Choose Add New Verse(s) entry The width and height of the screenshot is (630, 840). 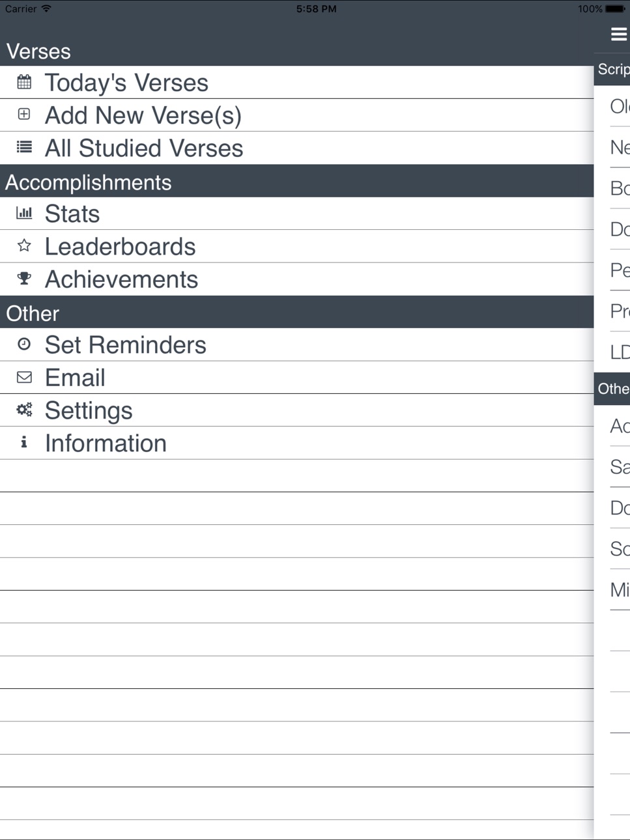tap(296, 115)
